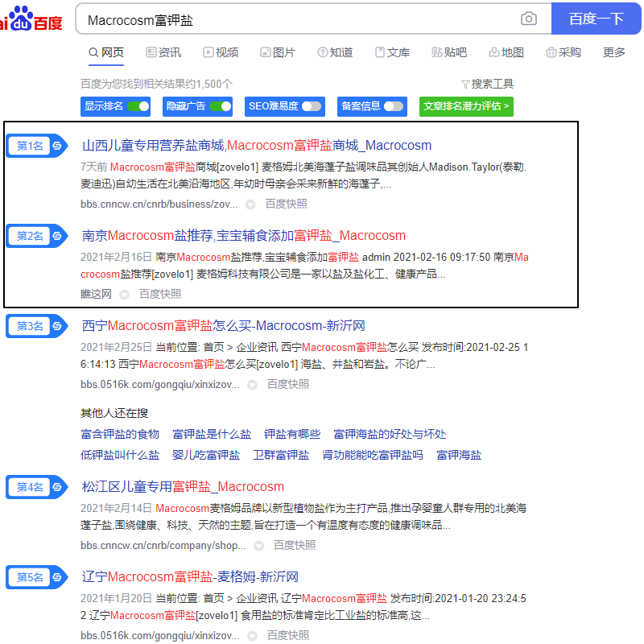Expand dropdown arrow beside 辽宁 result URL
This screenshot has width=644, height=644.
[x=252, y=636]
